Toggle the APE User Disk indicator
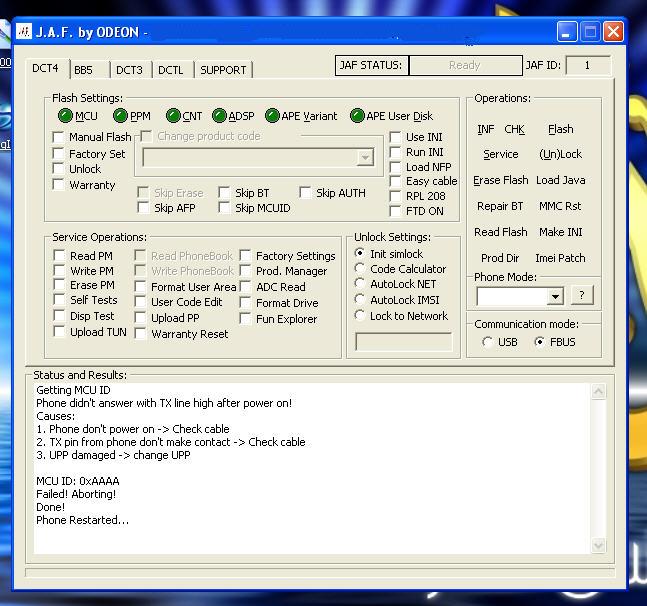 point(357,116)
